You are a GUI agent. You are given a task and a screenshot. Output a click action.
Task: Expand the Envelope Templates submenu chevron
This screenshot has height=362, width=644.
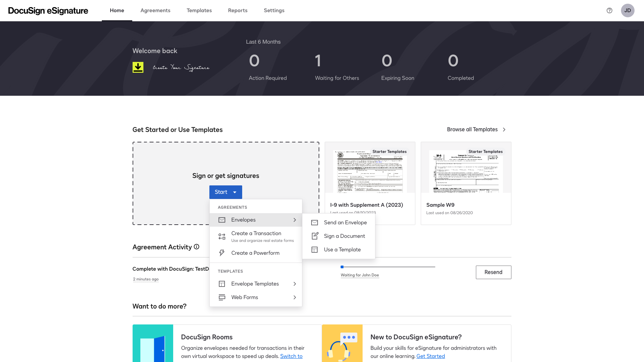coord(295,284)
